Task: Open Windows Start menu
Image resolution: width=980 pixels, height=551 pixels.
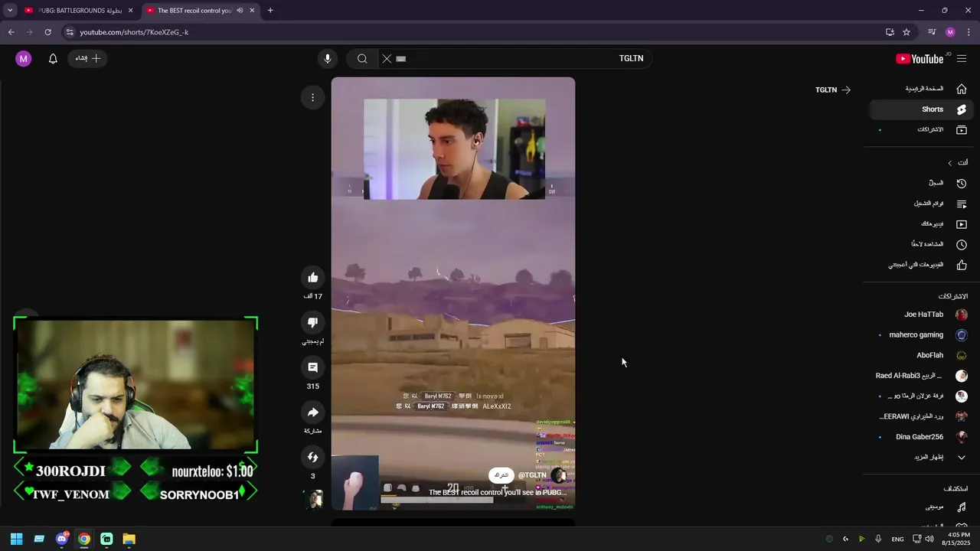Action: 16,540
